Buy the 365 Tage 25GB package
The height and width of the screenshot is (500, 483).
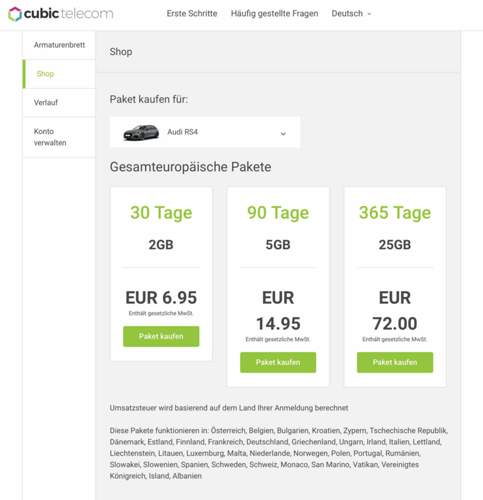pyautogui.click(x=395, y=362)
